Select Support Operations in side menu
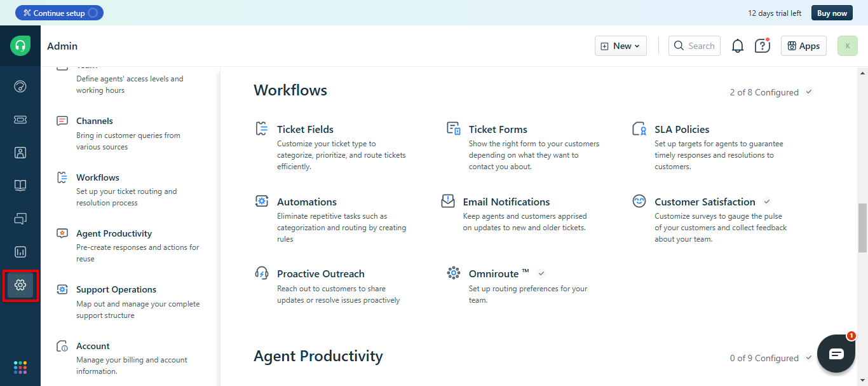The image size is (868, 386). click(116, 289)
